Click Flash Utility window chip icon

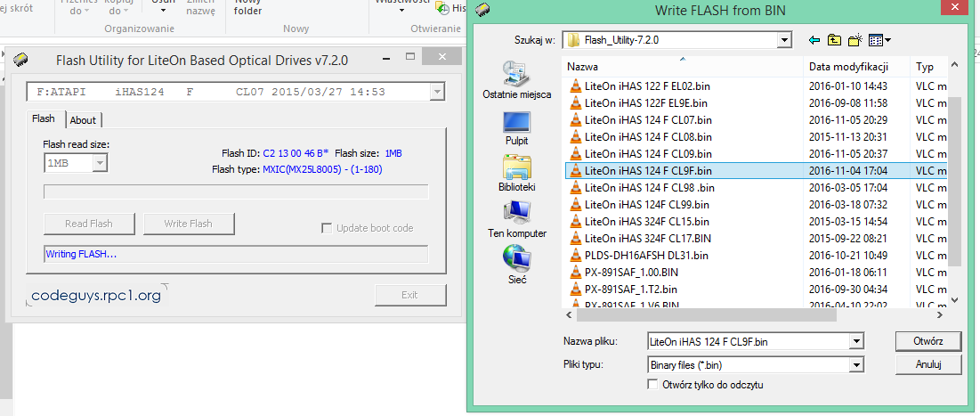pyautogui.click(x=20, y=60)
